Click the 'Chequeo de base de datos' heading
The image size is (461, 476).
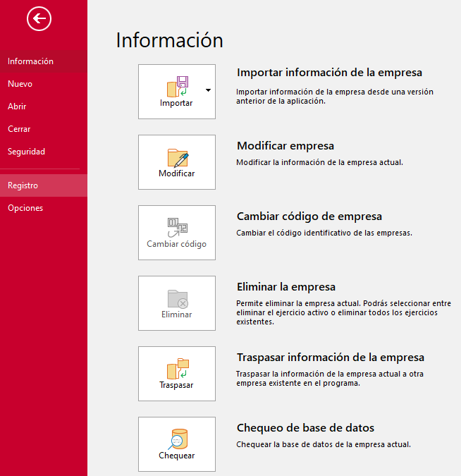305,428
